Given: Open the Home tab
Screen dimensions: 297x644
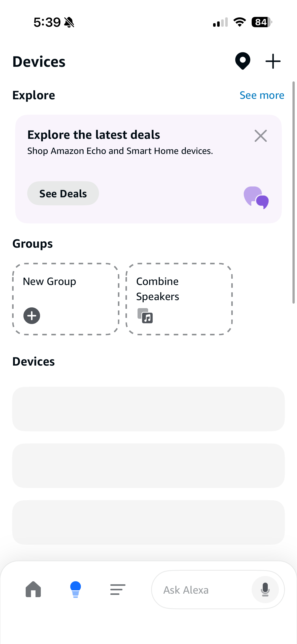Looking at the screenshot, I should pos(33,589).
